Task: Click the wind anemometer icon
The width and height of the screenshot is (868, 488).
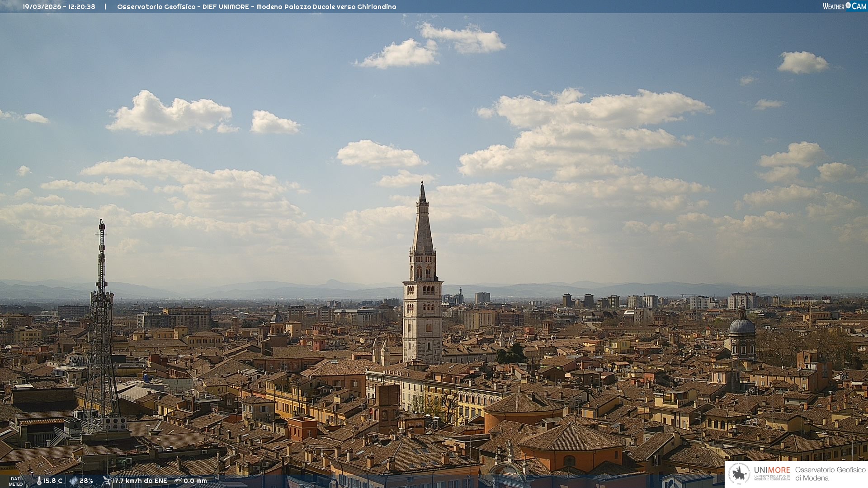Action: point(107,481)
